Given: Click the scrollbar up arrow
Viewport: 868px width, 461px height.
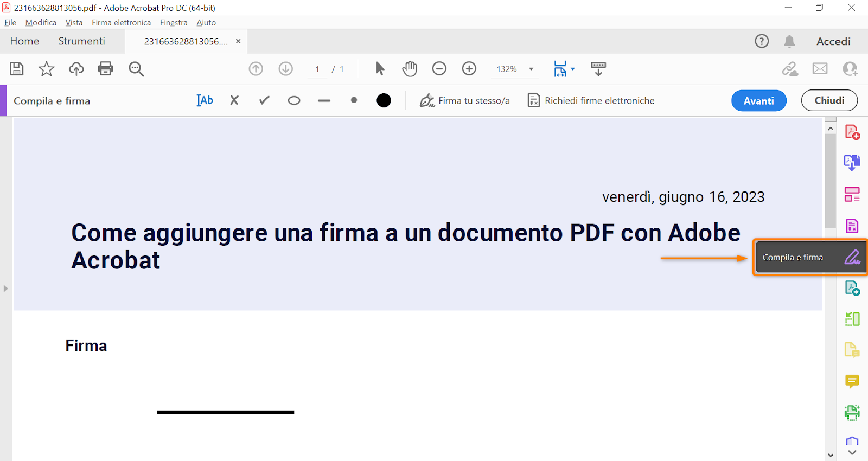Looking at the screenshot, I should pyautogui.click(x=831, y=129).
